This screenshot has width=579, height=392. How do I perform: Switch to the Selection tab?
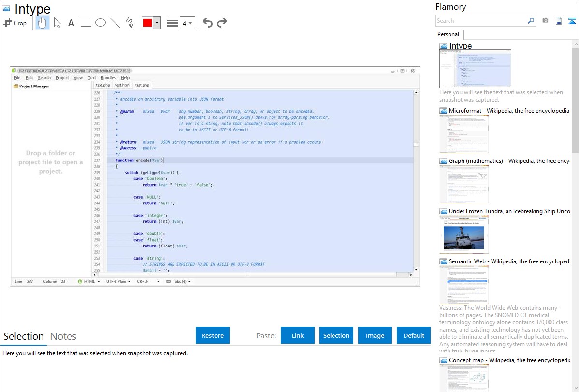(24, 336)
